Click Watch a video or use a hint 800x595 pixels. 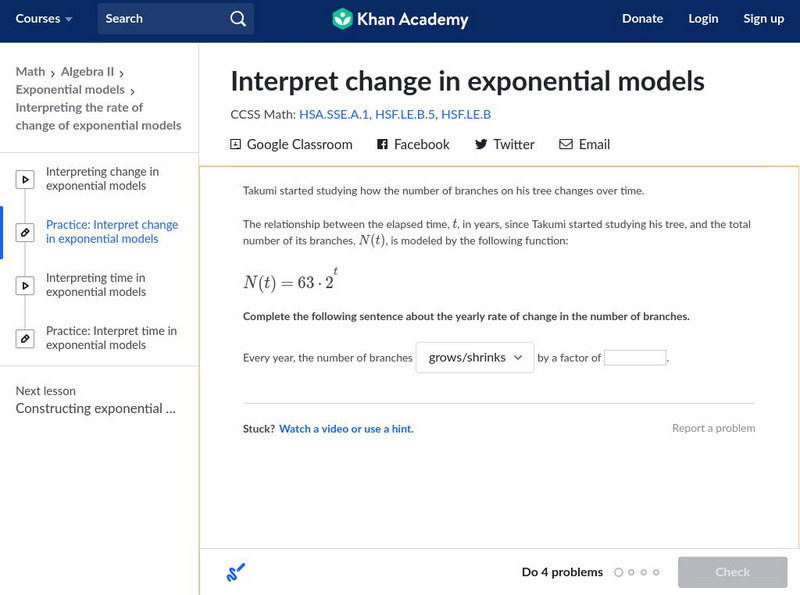[346, 429]
